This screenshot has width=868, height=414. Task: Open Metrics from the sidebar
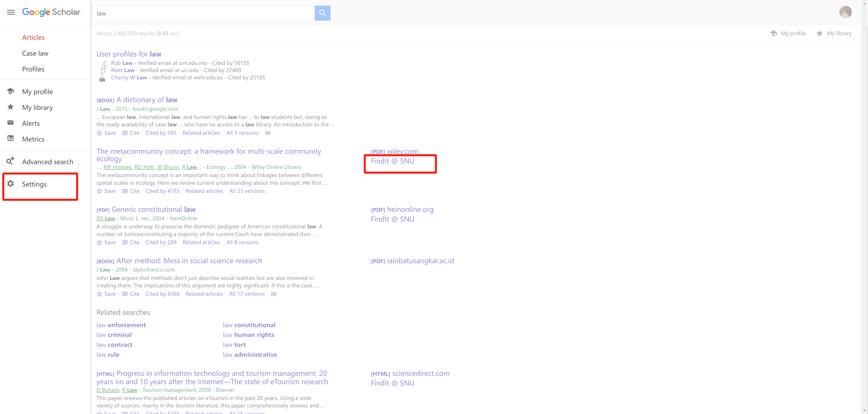[x=33, y=139]
